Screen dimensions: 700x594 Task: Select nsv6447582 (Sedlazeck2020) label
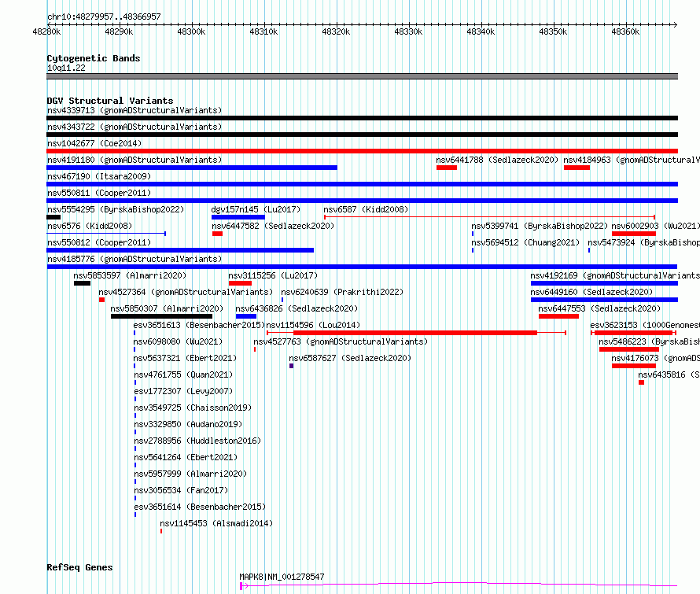pos(273,226)
